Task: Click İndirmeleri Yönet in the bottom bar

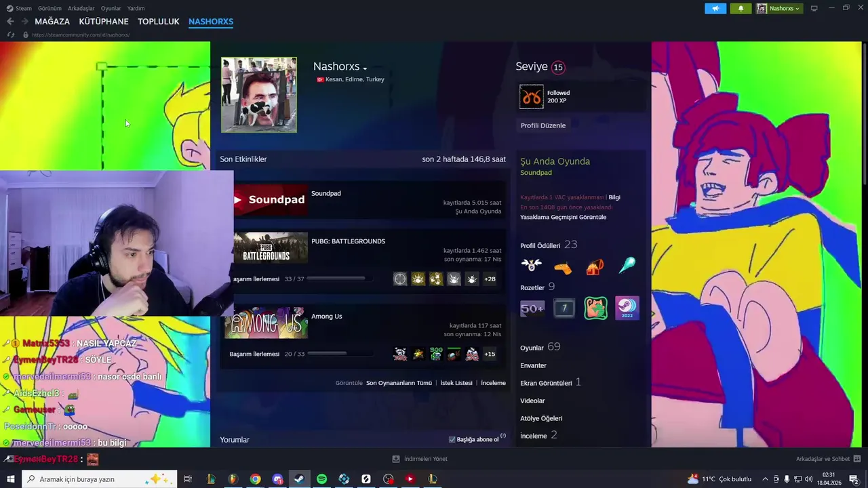Action: point(420,459)
